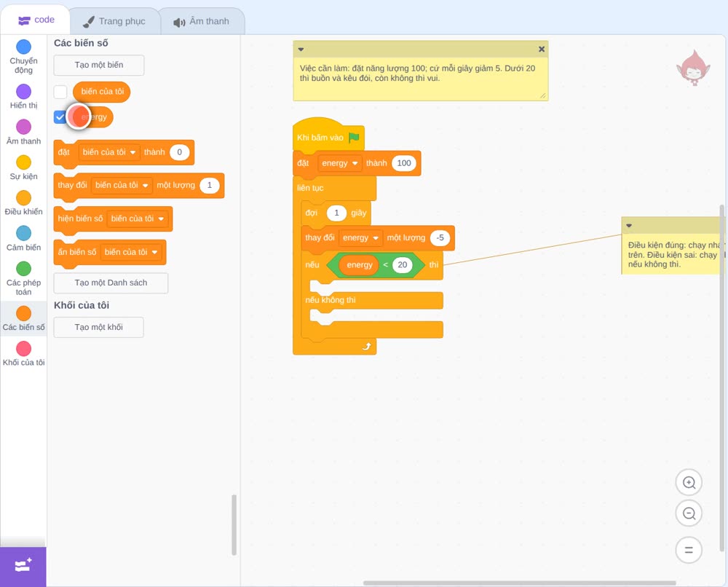Open the Khối của tôi block category
728x587 pixels.
[x=23, y=353]
